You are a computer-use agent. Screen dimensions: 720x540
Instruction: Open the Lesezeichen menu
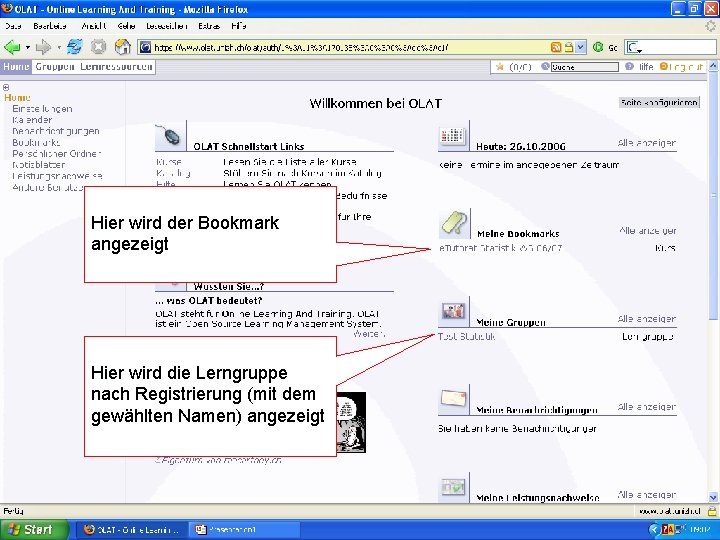tap(167, 26)
